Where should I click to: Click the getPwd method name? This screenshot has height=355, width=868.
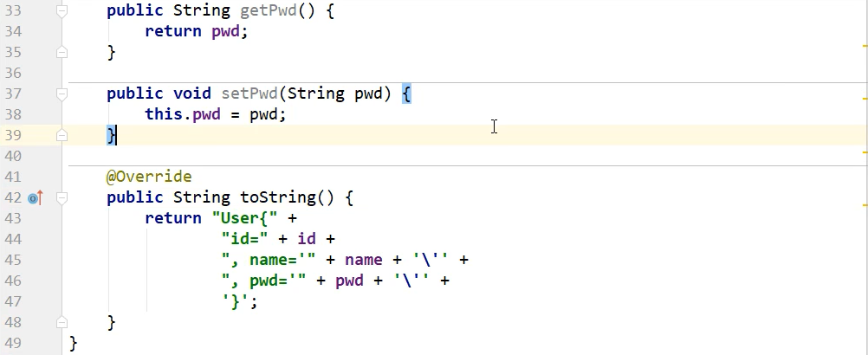(x=269, y=10)
